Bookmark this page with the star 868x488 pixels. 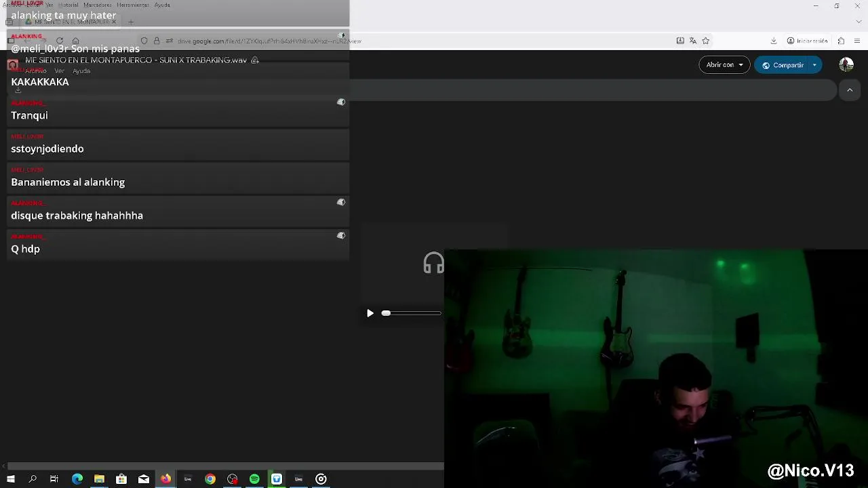(705, 41)
